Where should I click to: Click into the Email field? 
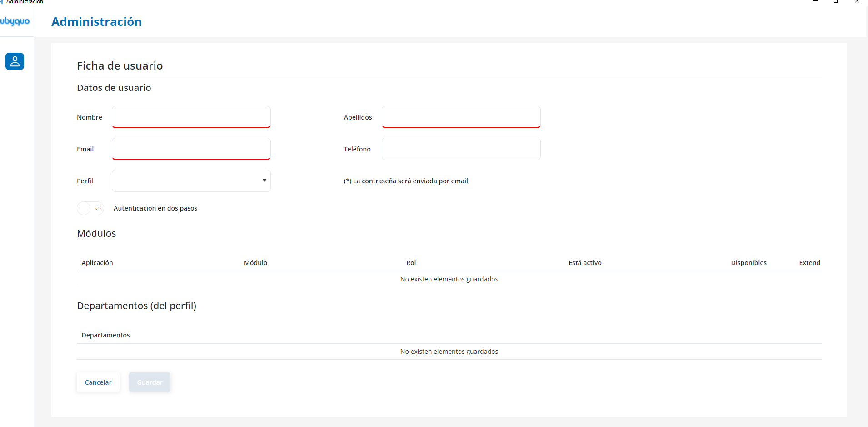[191, 149]
